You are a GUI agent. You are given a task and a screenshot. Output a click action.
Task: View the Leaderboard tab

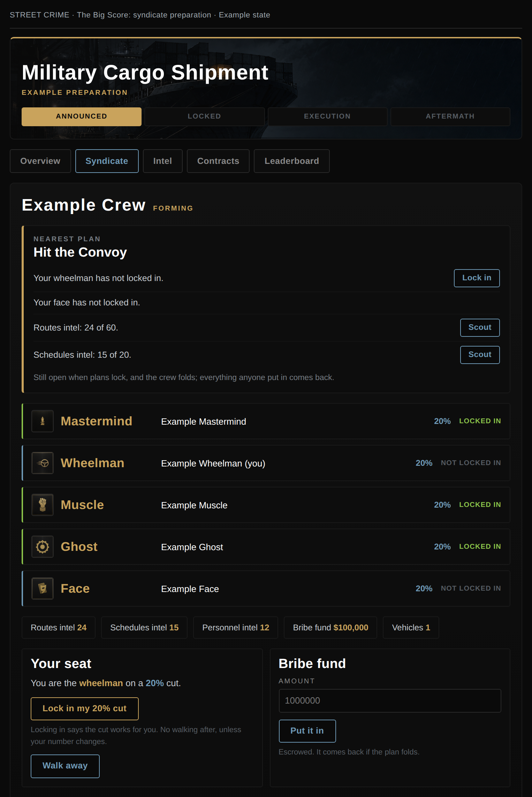[x=292, y=161]
